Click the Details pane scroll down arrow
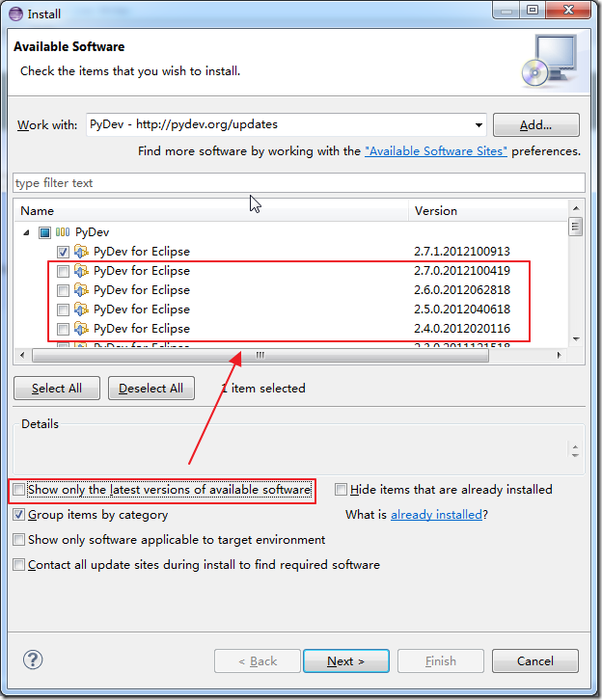Screen dimensions: 602x700 tap(575, 455)
